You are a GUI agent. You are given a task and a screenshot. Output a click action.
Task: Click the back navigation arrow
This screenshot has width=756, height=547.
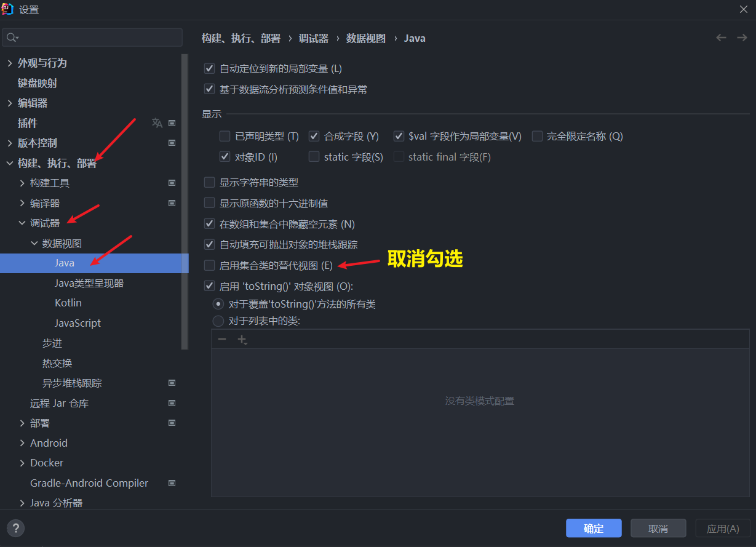click(721, 38)
